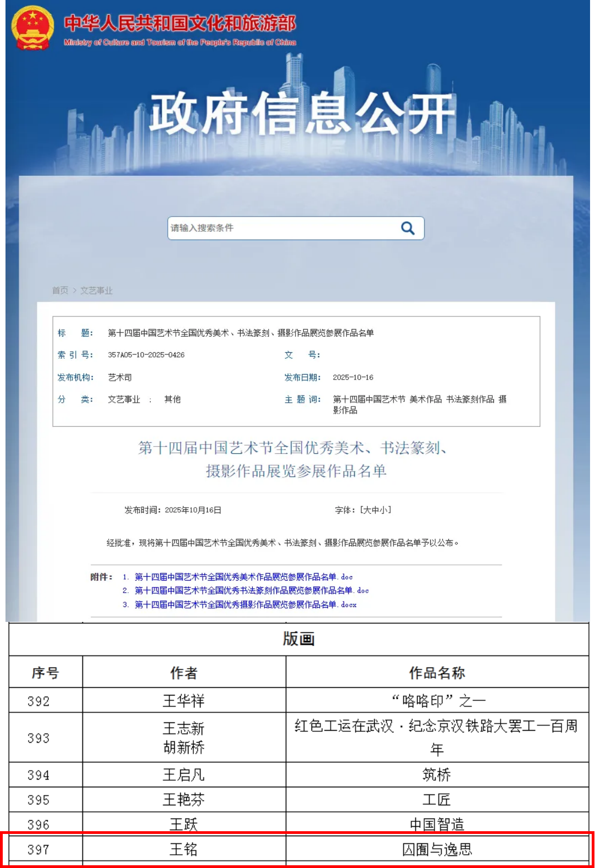The image size is (595, 868).
Task: Click the 中华人民共和国文化和旅游部 site title
Action: pos(180,24)
